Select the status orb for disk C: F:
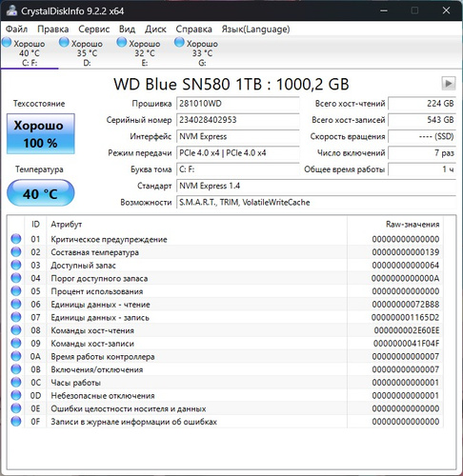Image resolution: width=463 pixels, height=476 pixels. click(x=7, y=43)
